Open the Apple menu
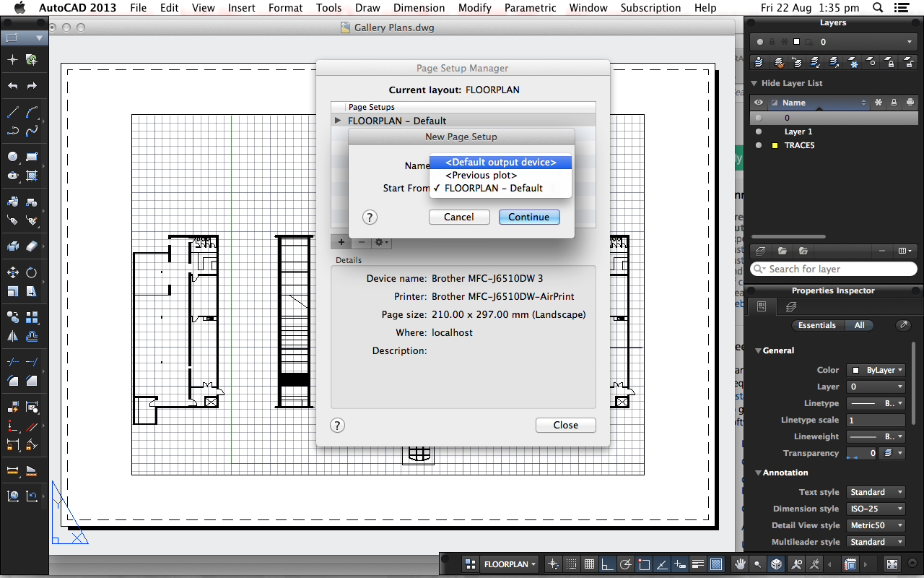924x578 pixels. click(x=19, y=8)
